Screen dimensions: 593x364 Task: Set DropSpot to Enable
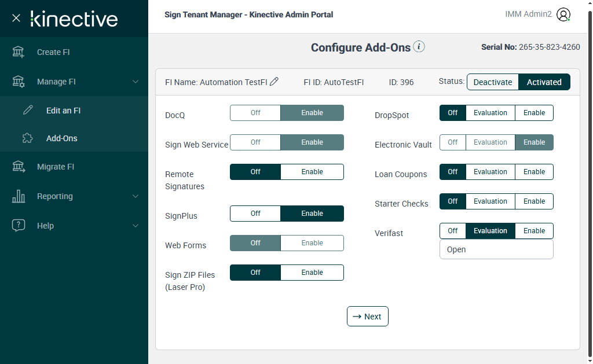[x=534, y=113]
